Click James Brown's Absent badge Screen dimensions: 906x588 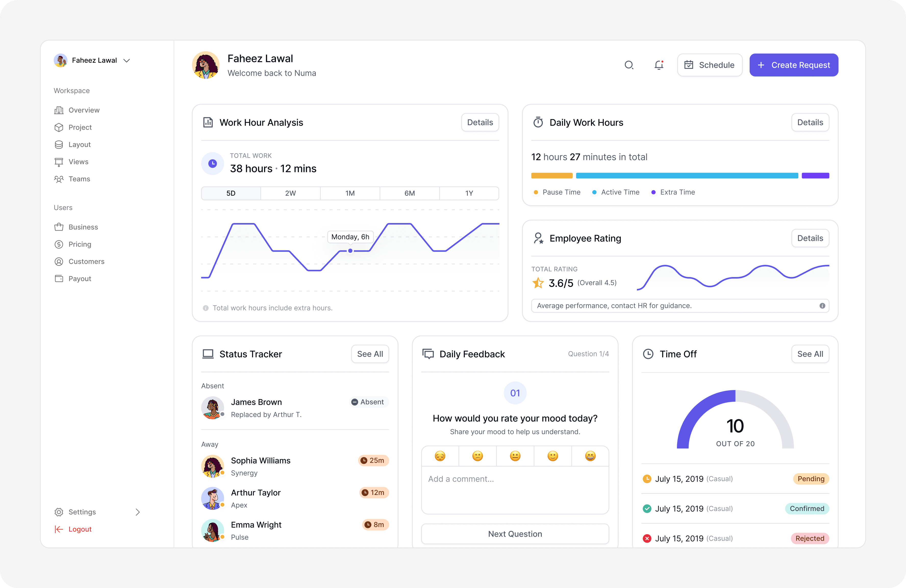tap(369, 402)
